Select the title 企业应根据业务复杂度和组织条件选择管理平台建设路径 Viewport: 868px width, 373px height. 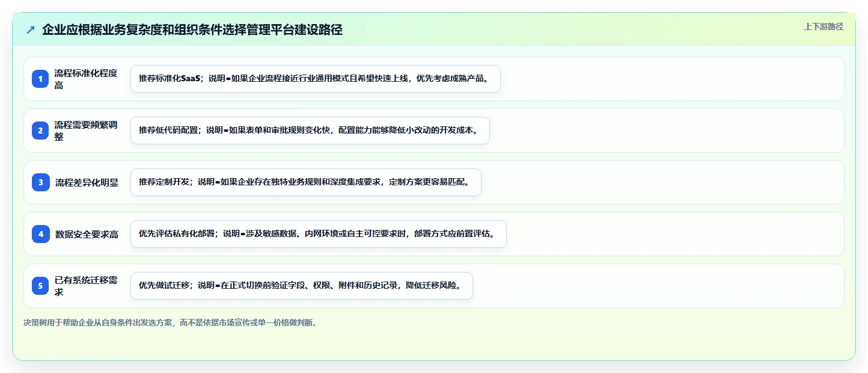(x=192, y=29)
